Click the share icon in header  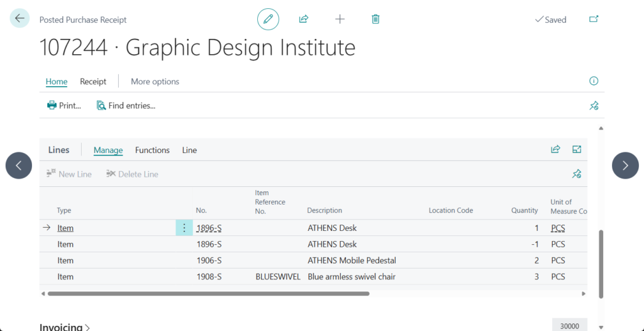[x=304, y=19]
